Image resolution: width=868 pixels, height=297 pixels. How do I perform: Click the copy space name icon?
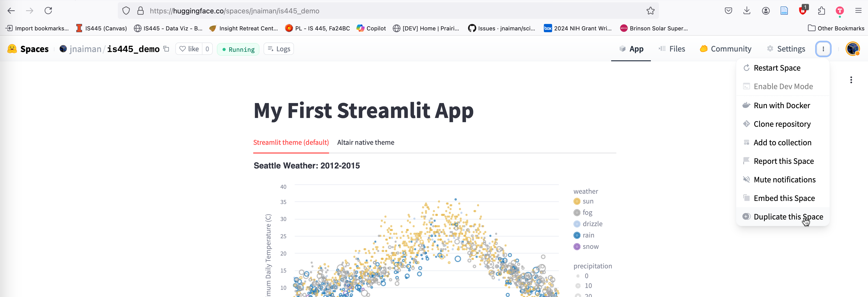tap(166, 49)
